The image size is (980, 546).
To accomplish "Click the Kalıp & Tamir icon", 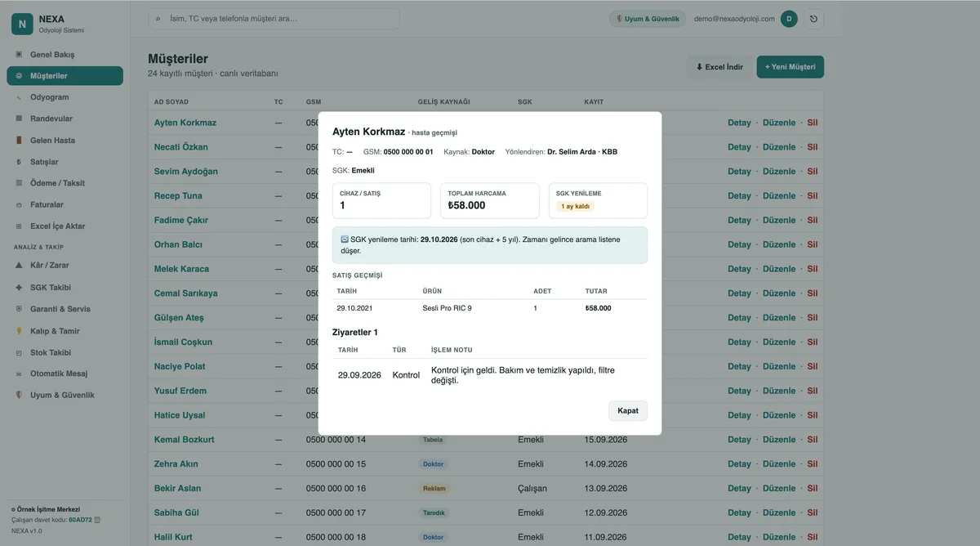I will pos(19,331).
